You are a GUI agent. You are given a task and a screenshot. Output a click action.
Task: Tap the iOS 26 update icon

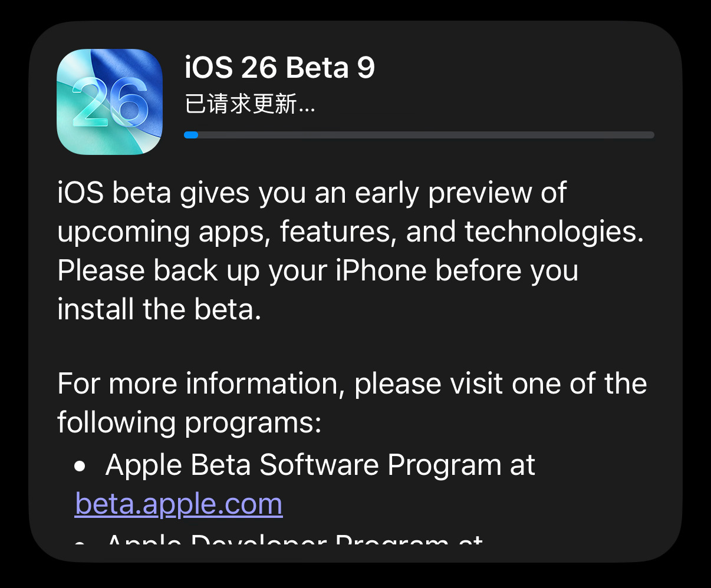click(110, 102)
